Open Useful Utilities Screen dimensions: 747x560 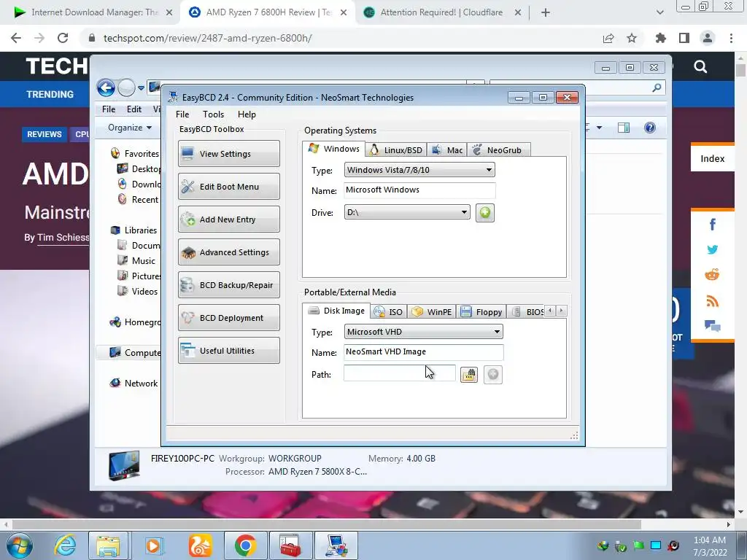coord(228,351)
